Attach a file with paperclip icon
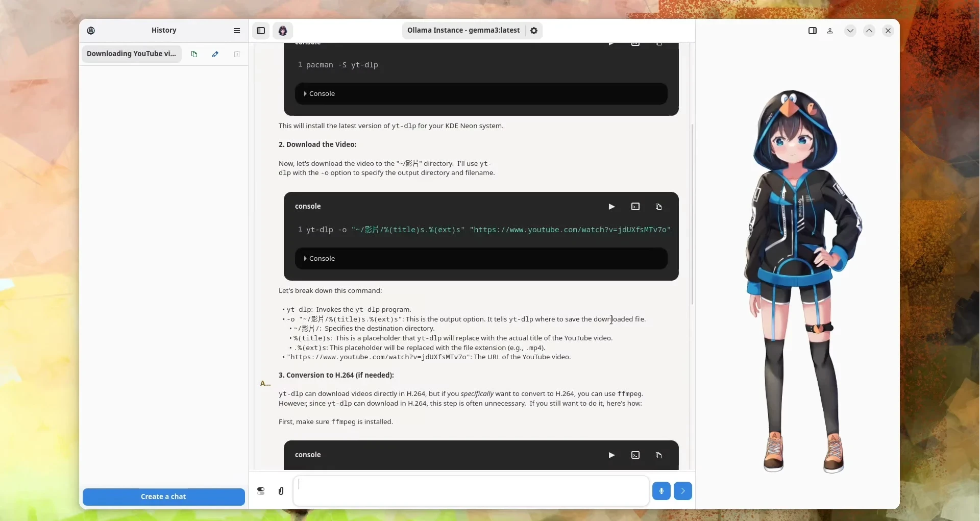Image resolution: width=980 pixels, height=521 pixels. point(281,491)
